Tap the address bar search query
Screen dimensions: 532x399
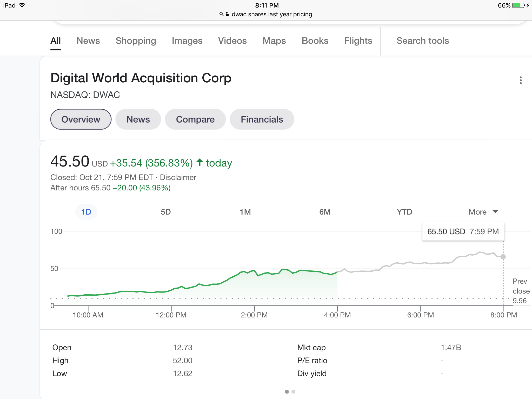tap(272, 14)
